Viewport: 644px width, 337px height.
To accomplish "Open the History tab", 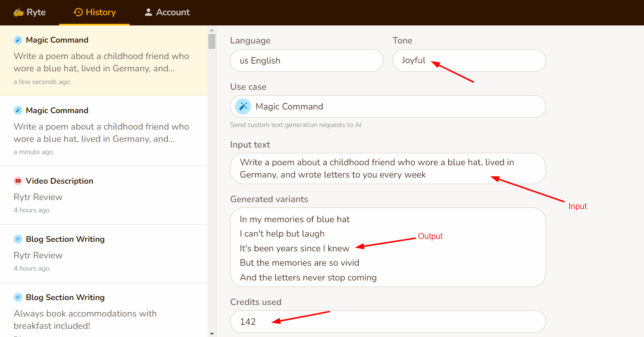I will point(95,12).
